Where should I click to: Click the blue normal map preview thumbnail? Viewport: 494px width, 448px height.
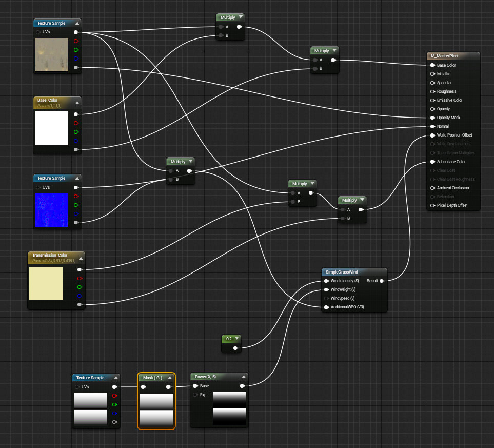click(x=51, y=210)
